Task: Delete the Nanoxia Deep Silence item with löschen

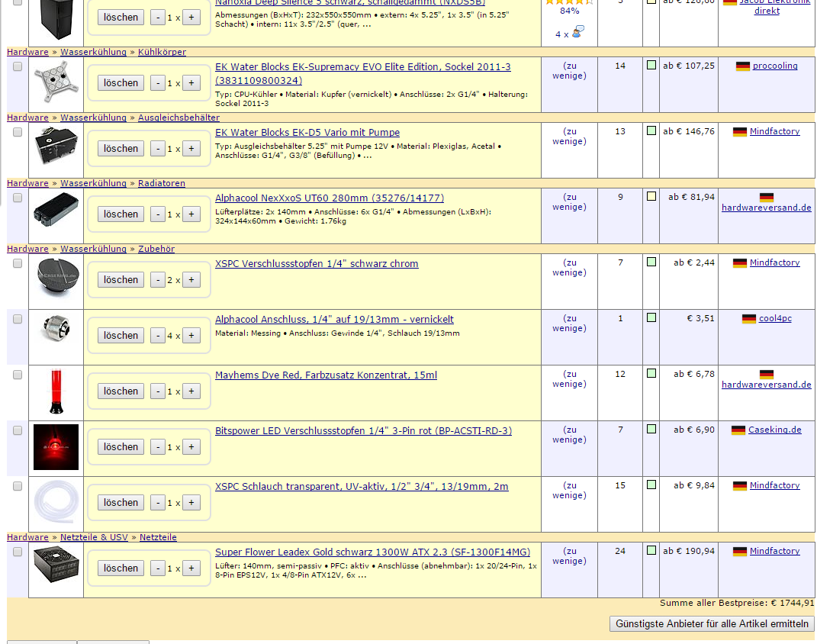Action: tap(121, 18)
